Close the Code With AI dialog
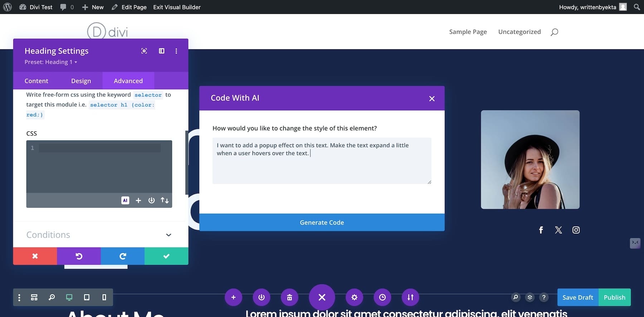 pos(432,99)
